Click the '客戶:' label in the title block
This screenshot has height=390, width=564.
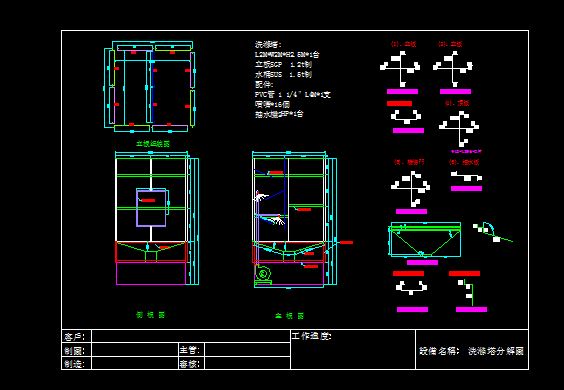tap(74, 337)
